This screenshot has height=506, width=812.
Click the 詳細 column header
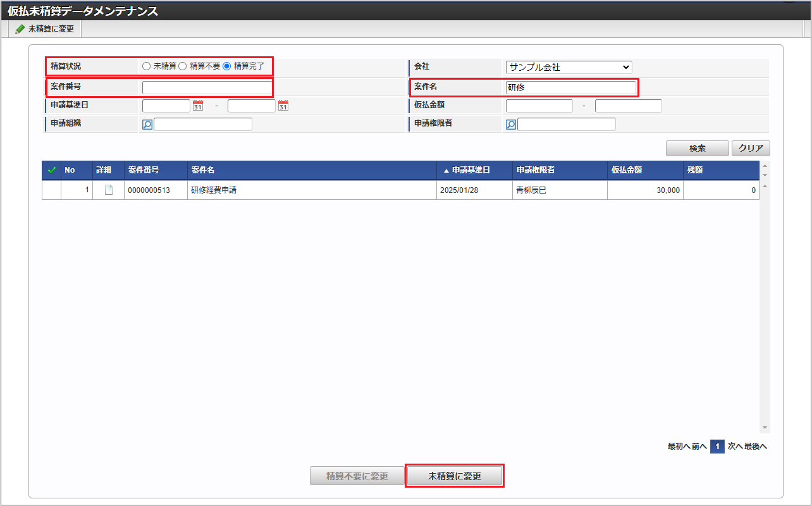click(x=109, y=170)
